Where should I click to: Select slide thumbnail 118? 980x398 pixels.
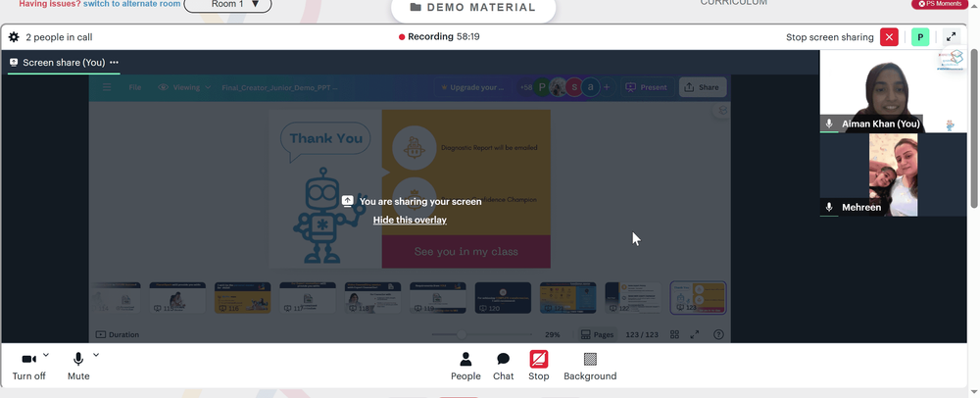pyautogui.click(x=372, y=297)
